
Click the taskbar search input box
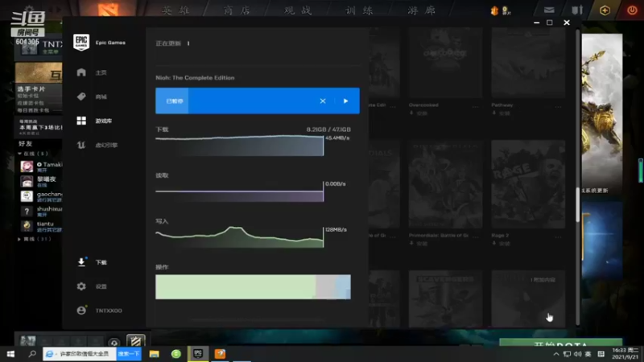point(80,354)
